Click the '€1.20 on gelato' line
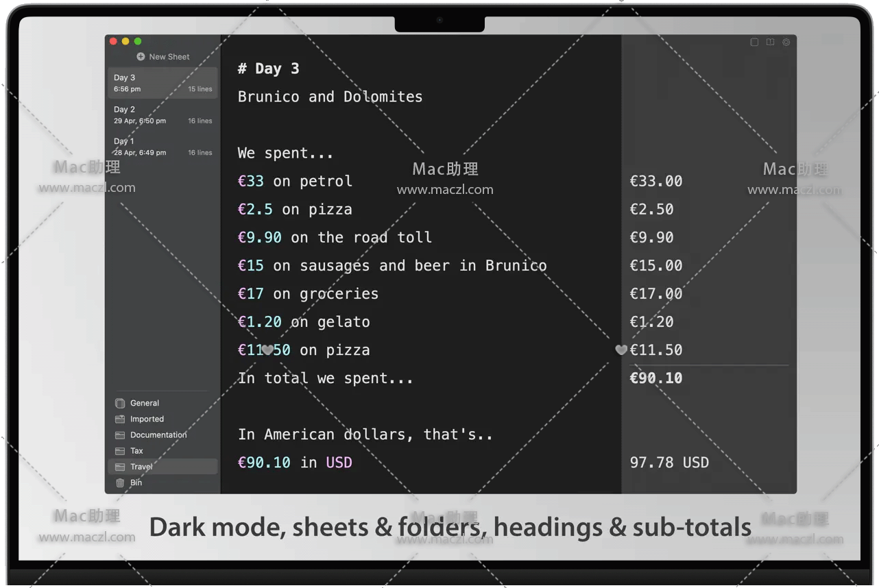The image size is (879, 588). [x=304, y=321]
